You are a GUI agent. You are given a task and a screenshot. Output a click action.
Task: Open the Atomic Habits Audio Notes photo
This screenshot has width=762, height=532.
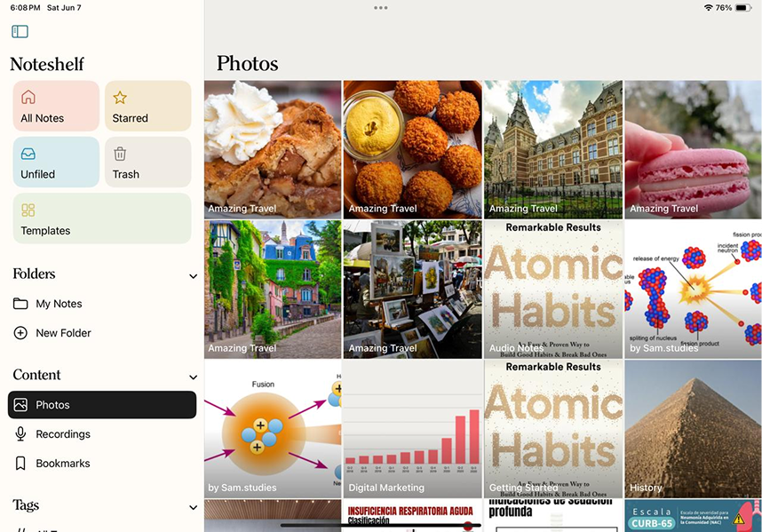coord(552,289)
